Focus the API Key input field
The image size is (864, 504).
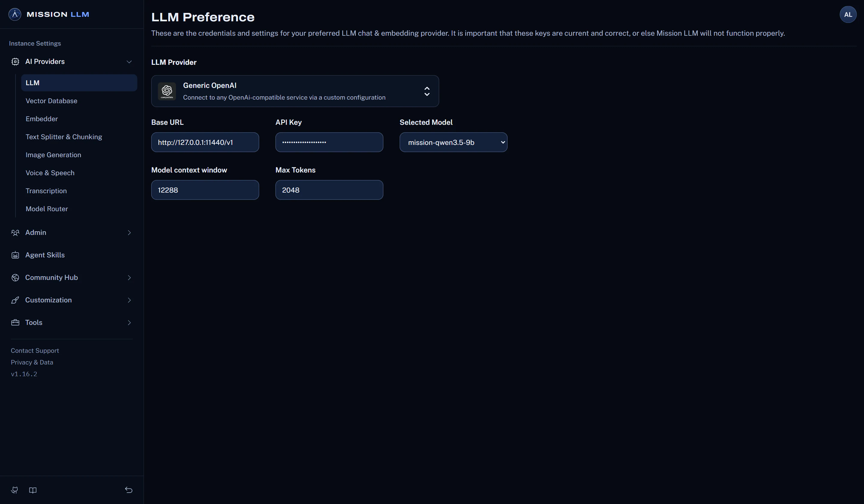click(x=329, y=142)
